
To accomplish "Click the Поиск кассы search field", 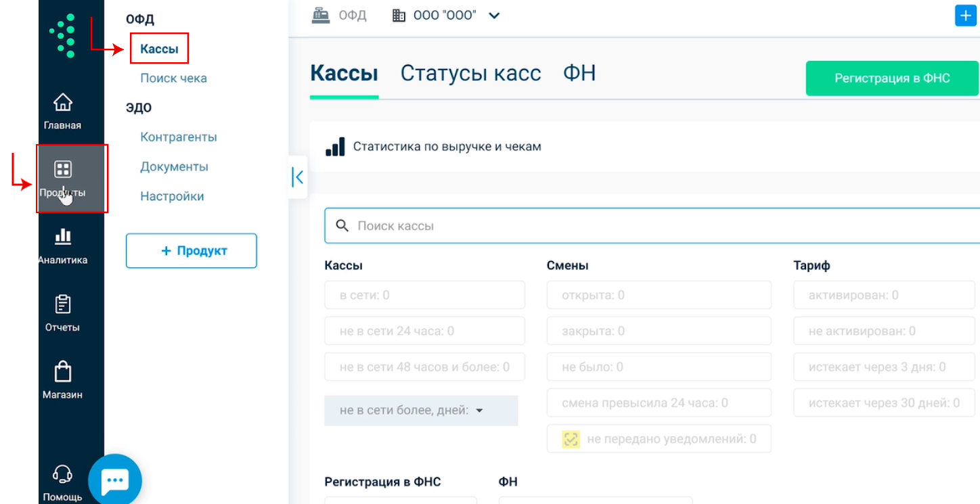I will pyautogui.click(x=650, y=226).
